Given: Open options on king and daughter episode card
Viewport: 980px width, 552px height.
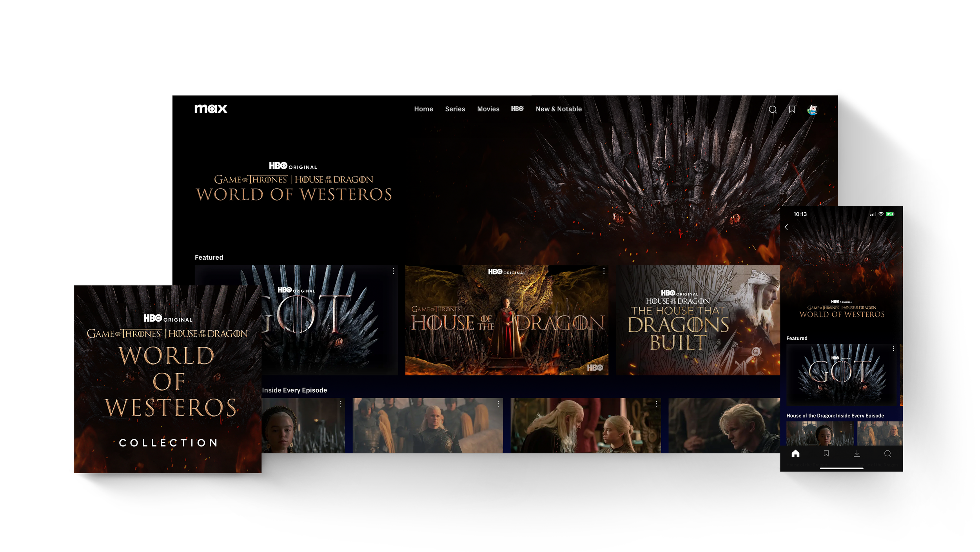Looking at the screenshot, I should [x=657, y=404].
